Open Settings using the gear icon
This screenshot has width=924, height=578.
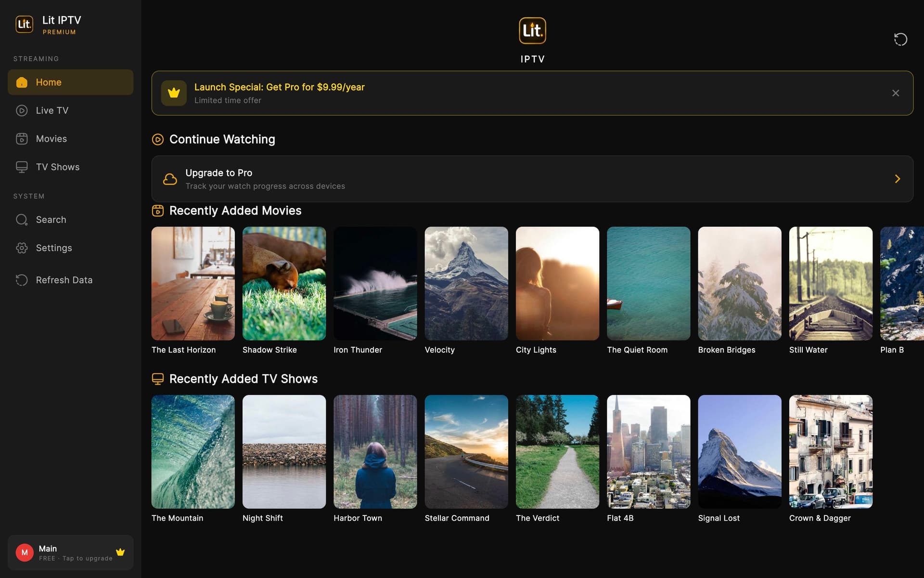point(22,248)
